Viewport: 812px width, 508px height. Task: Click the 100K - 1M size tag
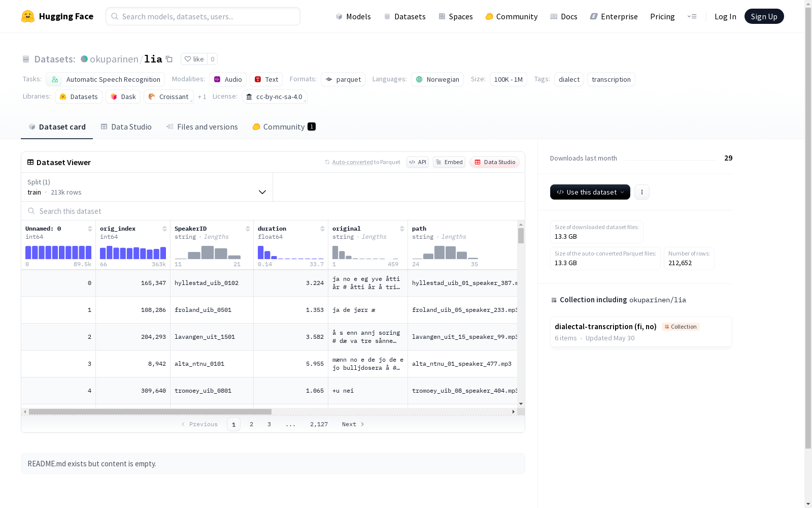[509, 79]
